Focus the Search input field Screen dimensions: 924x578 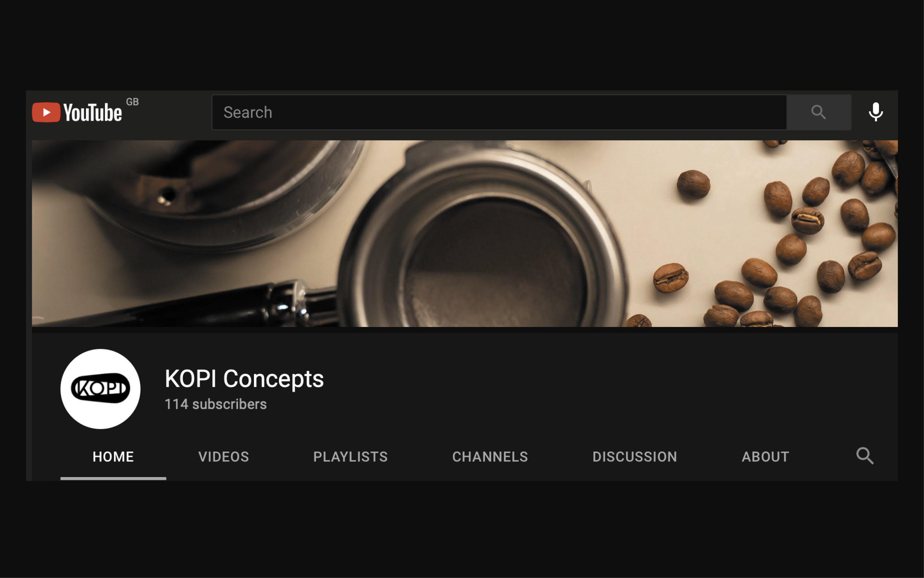pyautogui.click(x=499, y=112)
